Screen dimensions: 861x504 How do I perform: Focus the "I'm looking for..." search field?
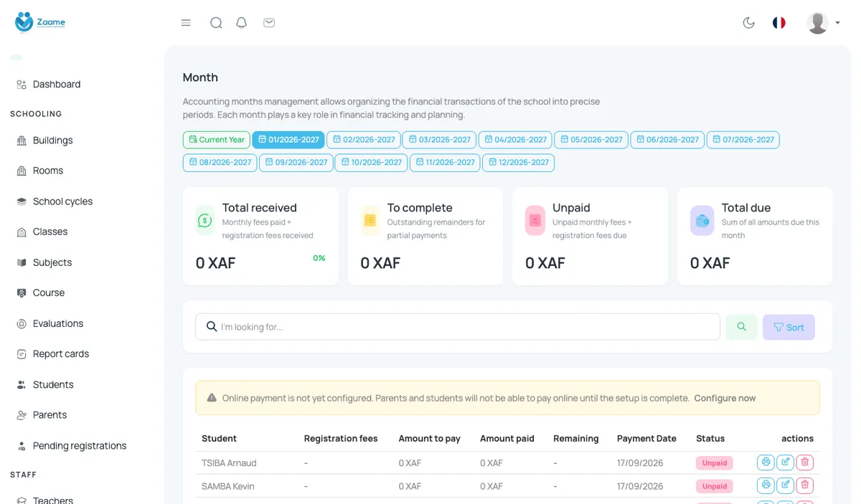[458, 327]
